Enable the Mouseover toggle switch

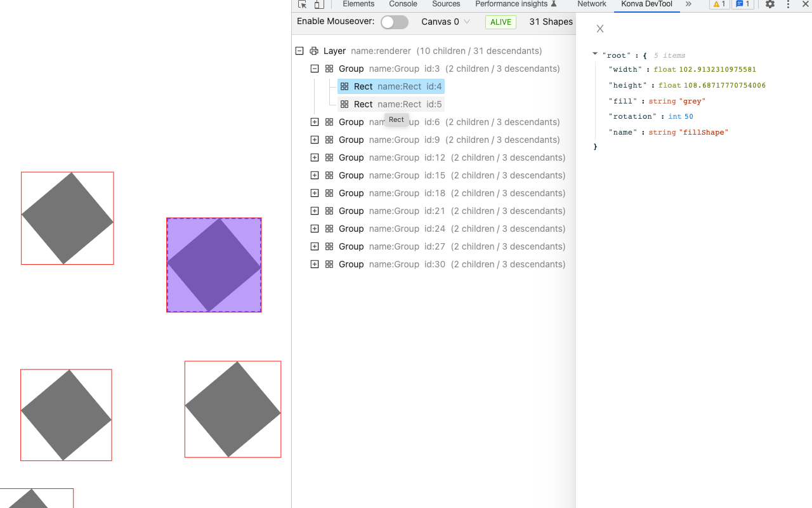[x=395, y=22]
